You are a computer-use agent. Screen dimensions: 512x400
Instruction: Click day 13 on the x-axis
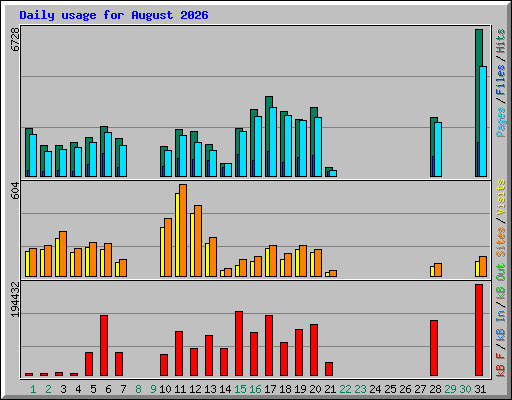click(x=210, y=389)
